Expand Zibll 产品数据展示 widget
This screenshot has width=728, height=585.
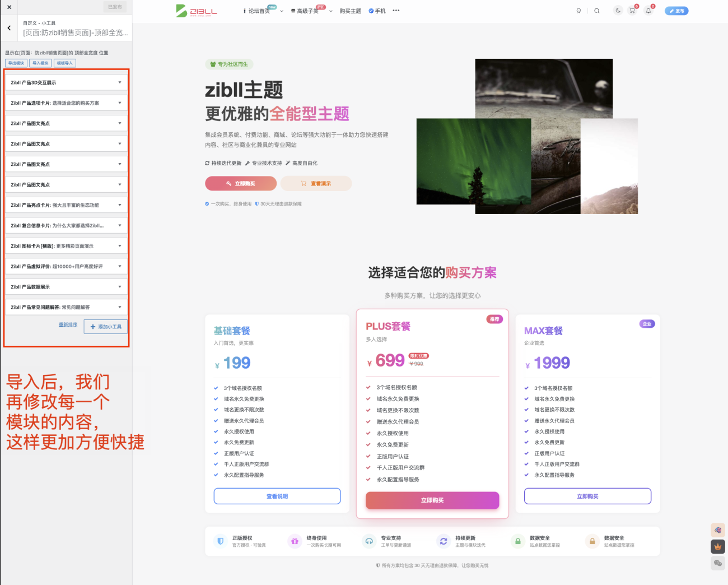click(67, 287)
